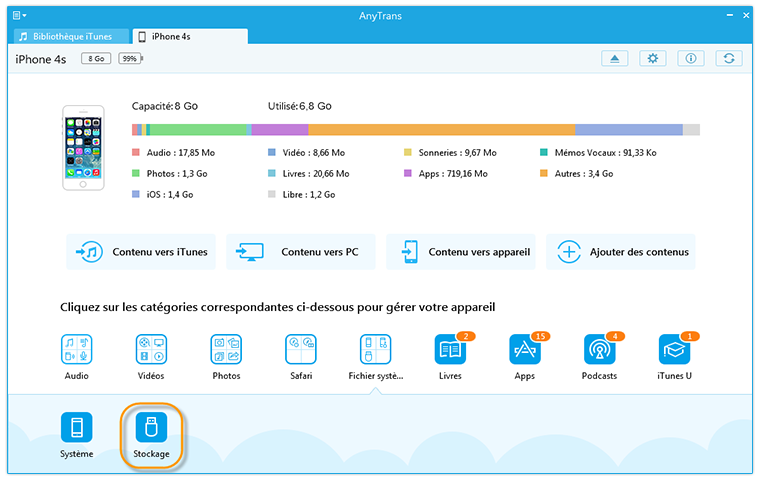The image size is (760, 481).
Task: Open the Safari category icon
Action: coord(301,349)
